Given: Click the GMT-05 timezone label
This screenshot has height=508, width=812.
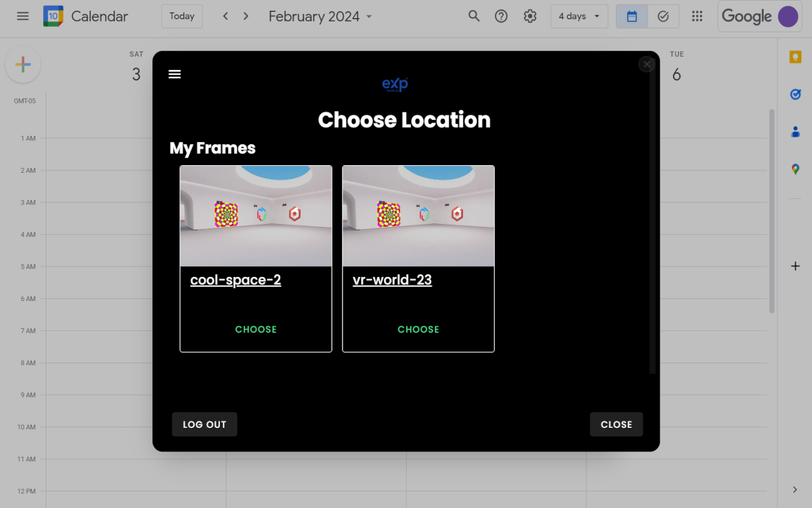Looking at the screenshot, I should click(25, 101).
